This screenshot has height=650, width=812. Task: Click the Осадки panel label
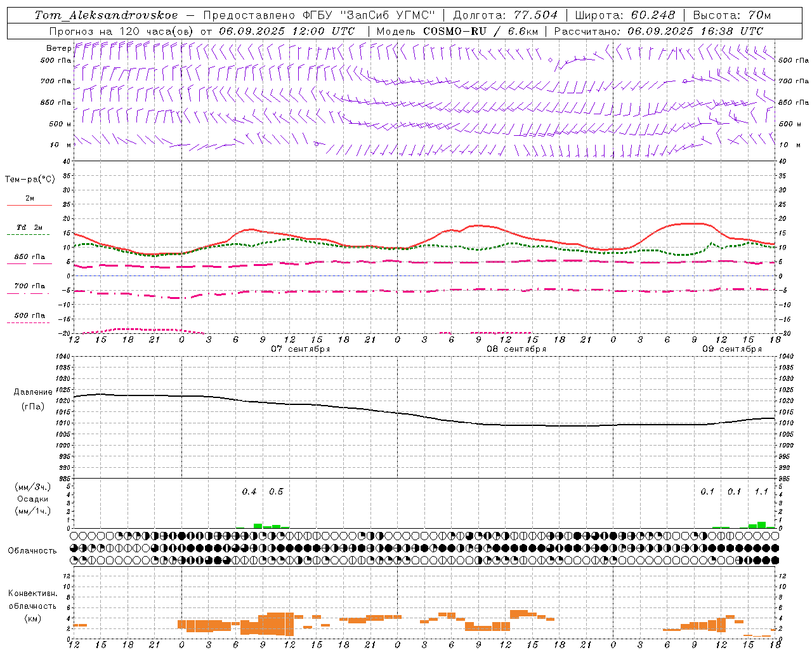(32, 499)
